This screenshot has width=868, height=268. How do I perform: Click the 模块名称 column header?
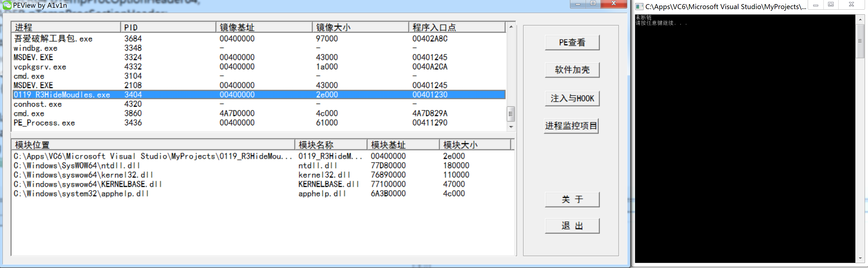pyautogui.click(x=331, y=144)
